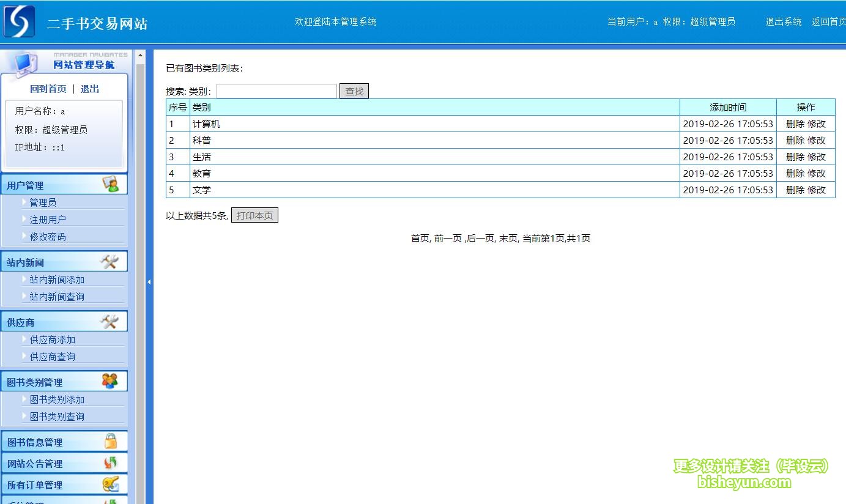Expand the 图书类别管理 section header

[64, 382]
